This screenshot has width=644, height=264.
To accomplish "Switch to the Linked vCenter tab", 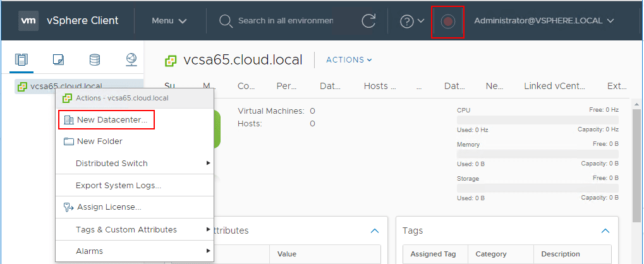I will point(555,86).
